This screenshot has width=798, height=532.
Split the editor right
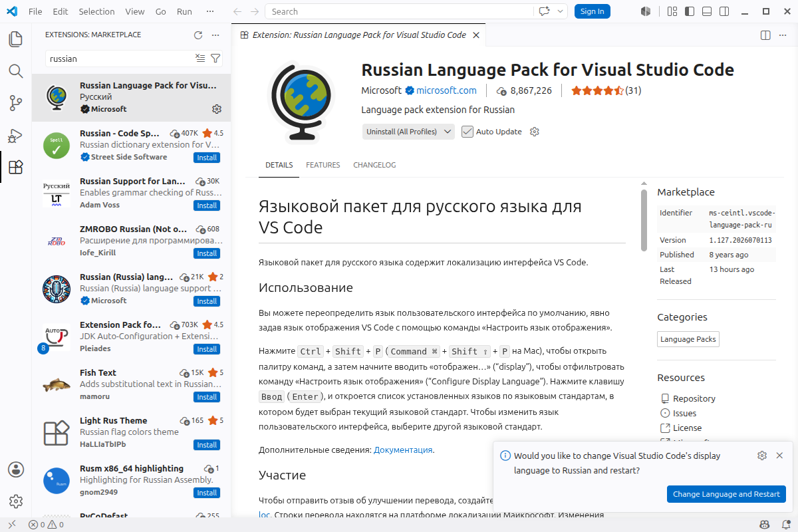pyautogui.click(x=765, y=35)
